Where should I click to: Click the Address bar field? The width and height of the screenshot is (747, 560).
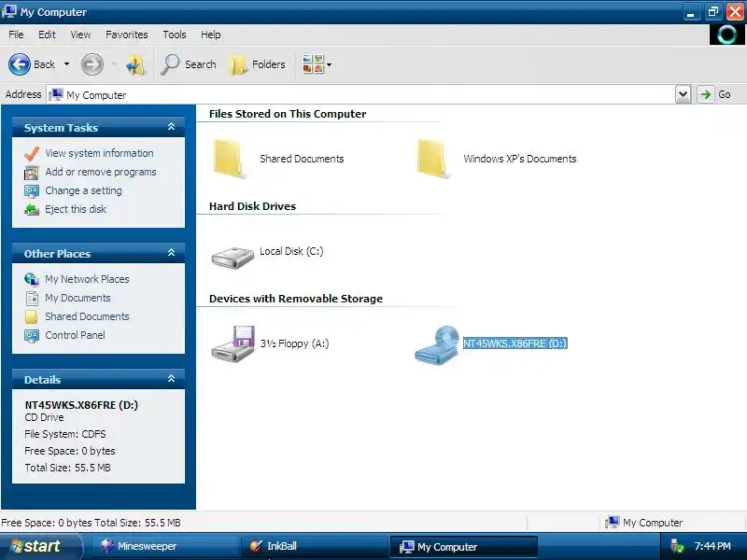tap(361, 94)
